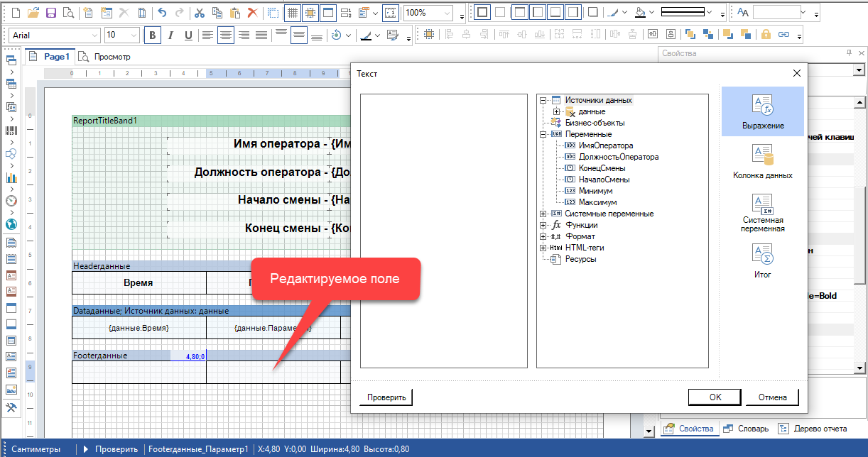Toggle the all-borders button
Screen dimensions: 868x457
point(482,13)
